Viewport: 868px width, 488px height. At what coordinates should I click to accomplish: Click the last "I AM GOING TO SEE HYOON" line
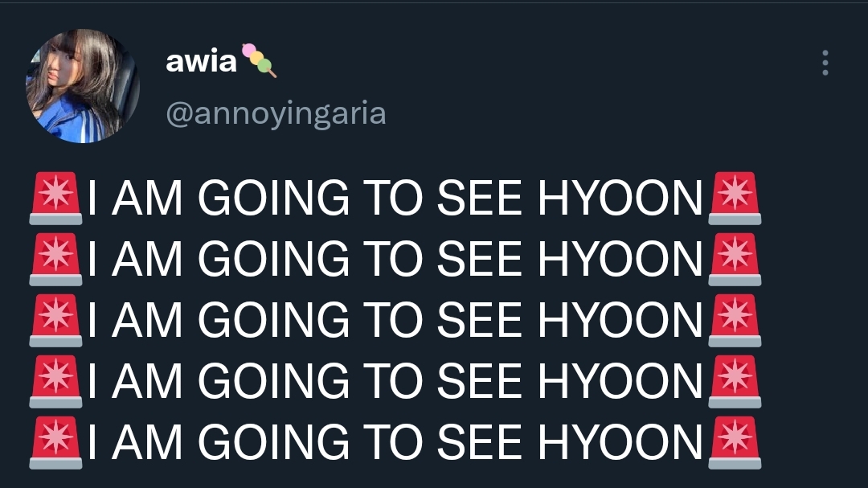coord(395,443)
